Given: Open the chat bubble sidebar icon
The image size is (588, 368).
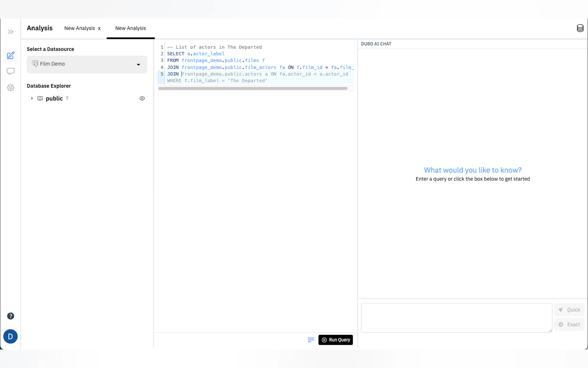Looking at the screenshot, I should point(10,71).
